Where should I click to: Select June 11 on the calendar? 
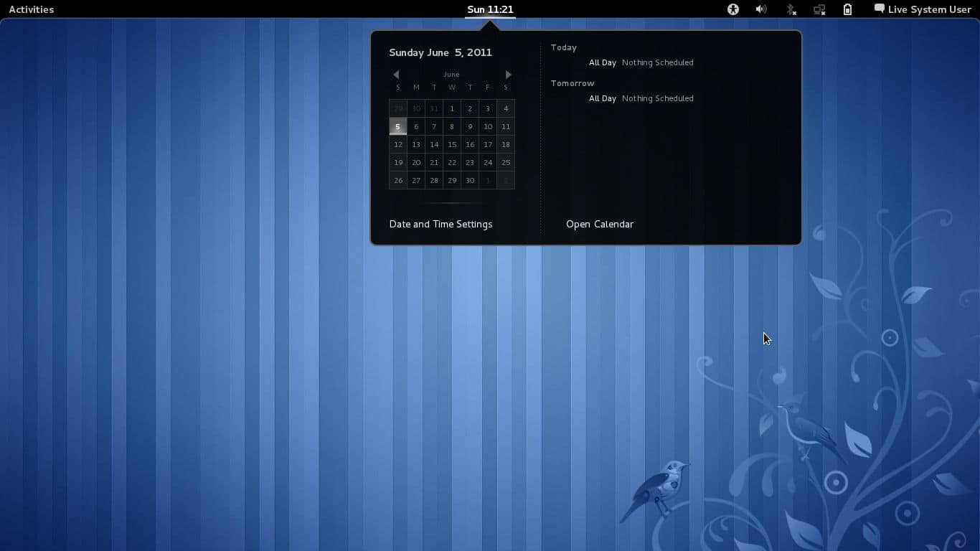click(506, 126)
